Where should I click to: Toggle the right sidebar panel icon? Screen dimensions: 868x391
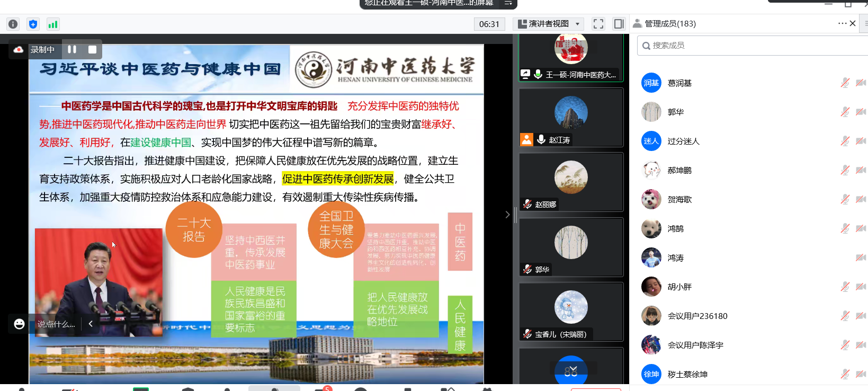(619, 24)
